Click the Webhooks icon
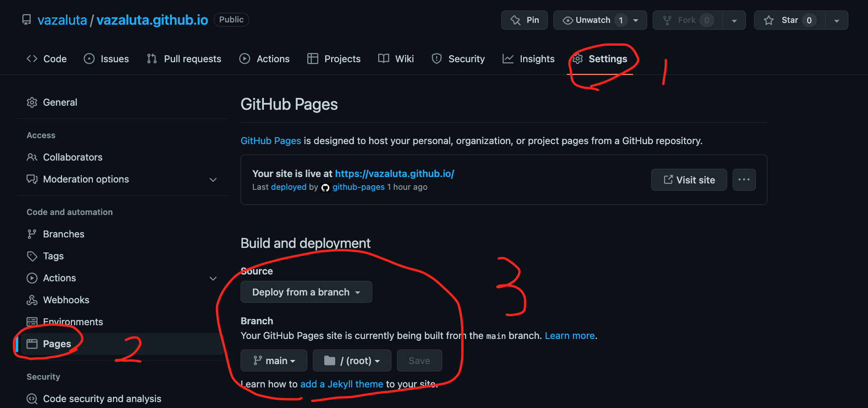This screenshot has height=408, width=868. tap(32, 300)
